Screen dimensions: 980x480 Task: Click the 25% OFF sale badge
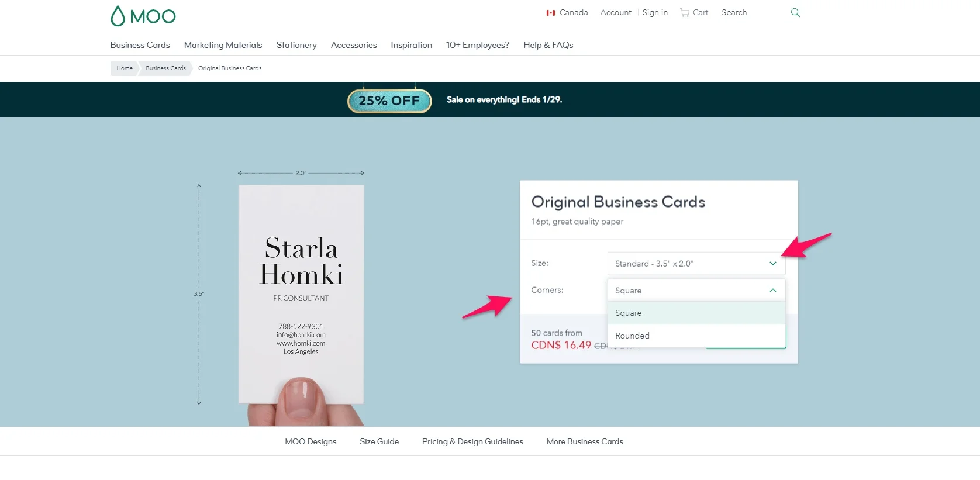point(389,101)
